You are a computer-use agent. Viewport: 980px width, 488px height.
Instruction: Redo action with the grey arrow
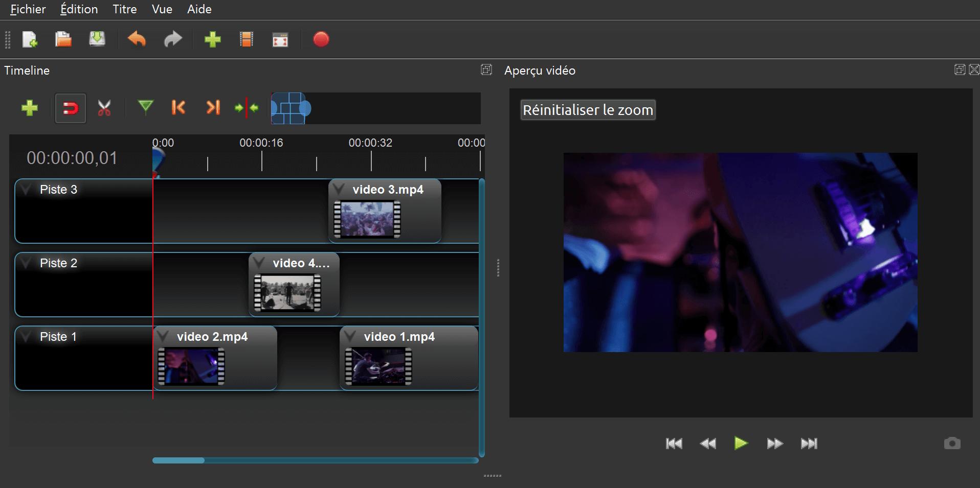pyautogui.click(x=173, y=39)
